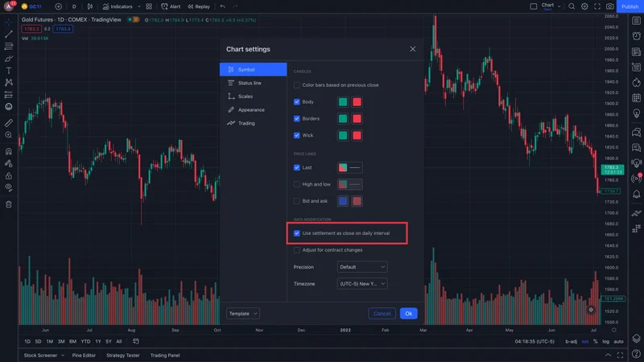Open the symbol search magnifier icon
644x362 pixels.
572,6
